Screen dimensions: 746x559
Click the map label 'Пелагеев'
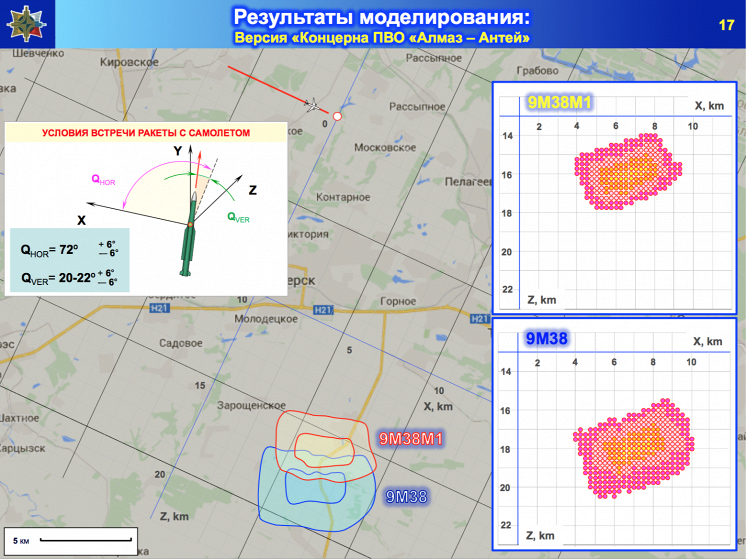point(468,182)
